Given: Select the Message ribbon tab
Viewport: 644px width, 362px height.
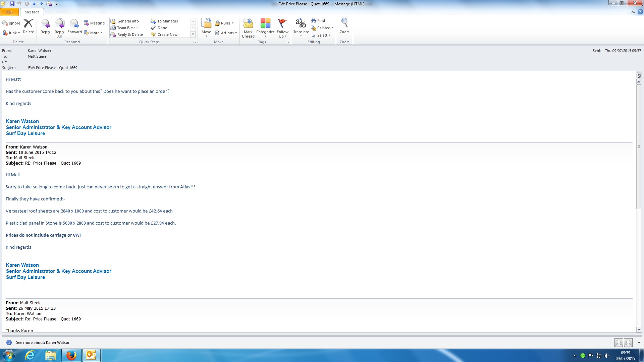Looking at the screenshot, I should 32,12.
